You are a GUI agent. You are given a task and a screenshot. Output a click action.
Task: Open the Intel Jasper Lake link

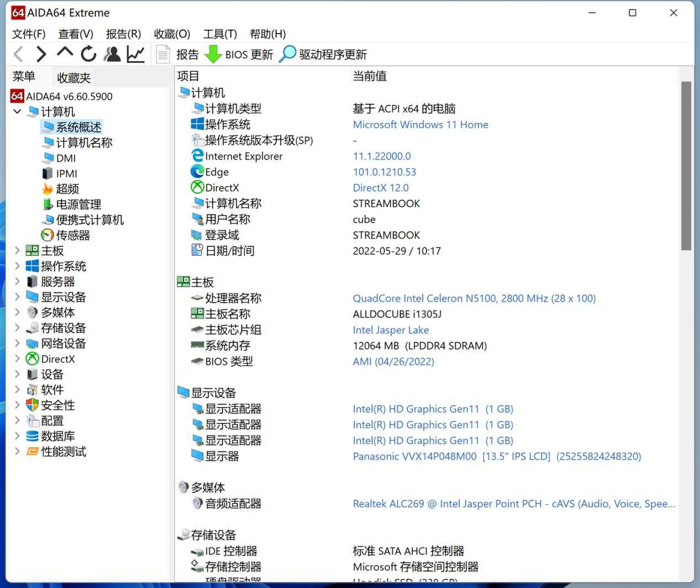tap(391, 330)
